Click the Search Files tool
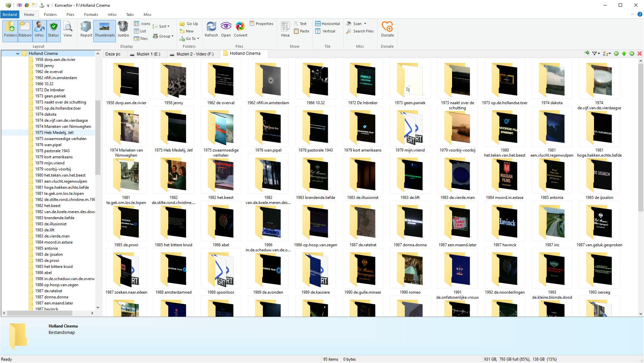Image resolution: width=644 pixels, height=363 pixels. [360, 31]
